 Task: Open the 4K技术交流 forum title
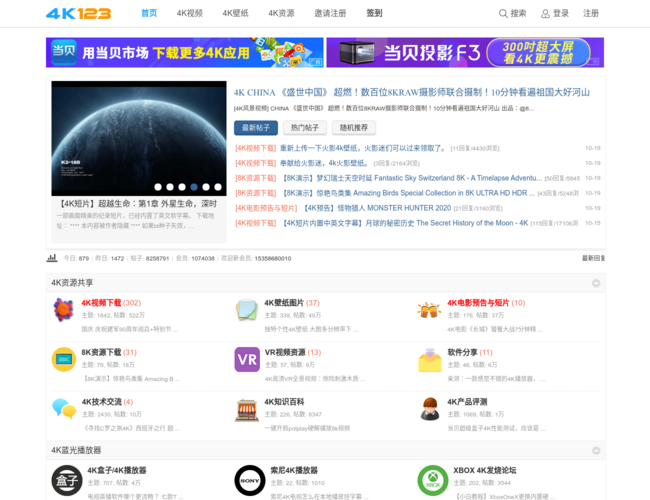point(102,402)
